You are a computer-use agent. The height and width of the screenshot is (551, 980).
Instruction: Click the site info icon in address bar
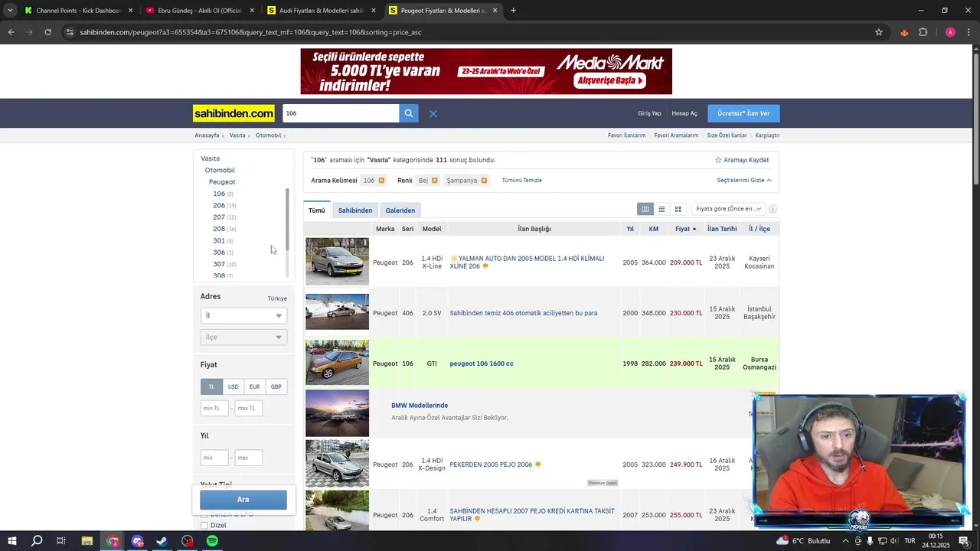click(x=70, y=32)
